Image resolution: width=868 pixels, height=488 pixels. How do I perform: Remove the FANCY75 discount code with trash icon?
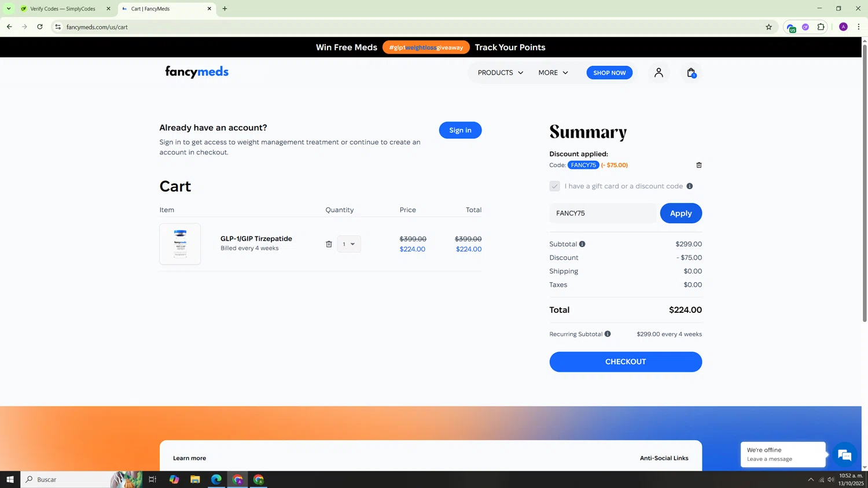698,165
